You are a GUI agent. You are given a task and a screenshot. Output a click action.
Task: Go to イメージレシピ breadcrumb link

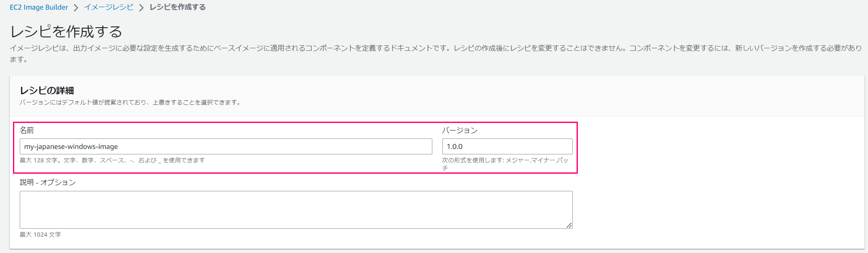[x=109, y=7]
